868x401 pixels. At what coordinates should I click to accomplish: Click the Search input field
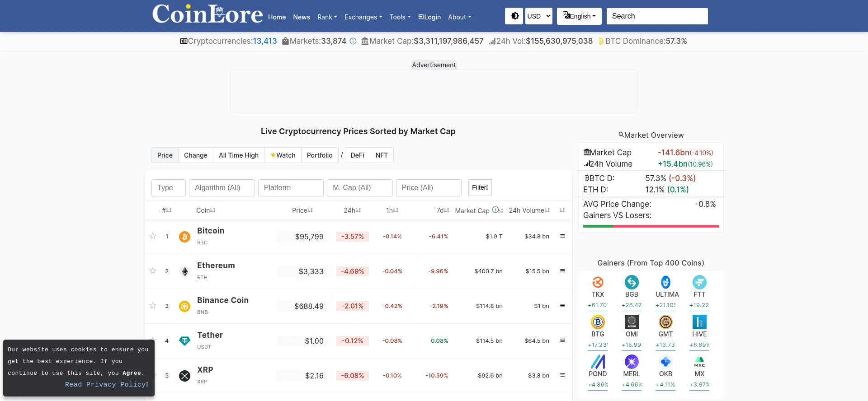pyautogui.click(x=657, y=16)
